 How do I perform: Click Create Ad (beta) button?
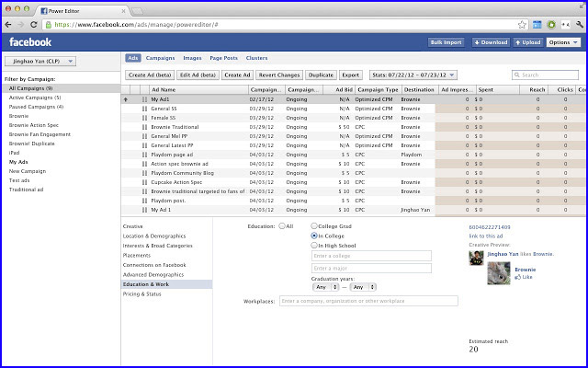[x=150, y=75]
